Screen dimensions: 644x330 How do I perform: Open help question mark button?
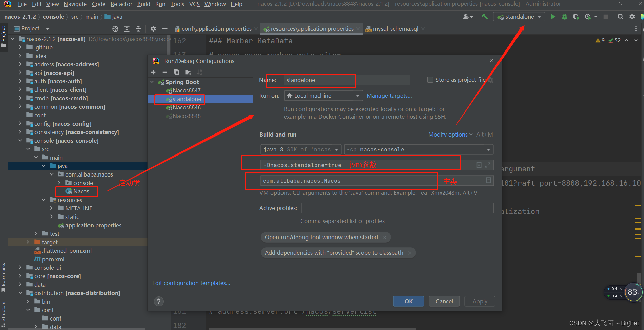click(158, 301)
